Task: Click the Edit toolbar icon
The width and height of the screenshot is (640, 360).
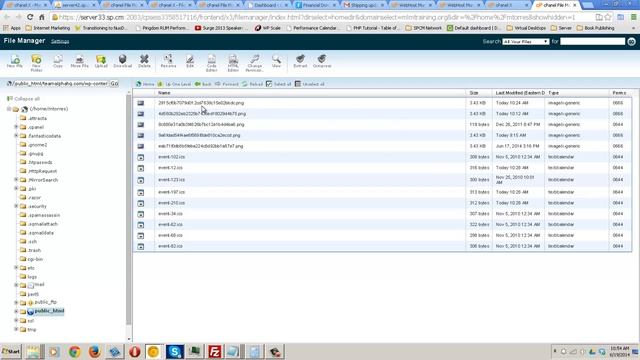Action: point(190,61)
